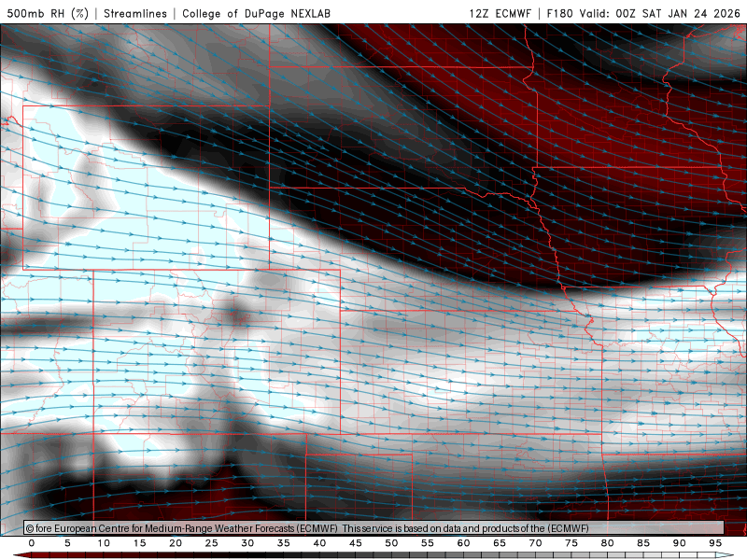This screenshot has height=560, width=747.
Task: Click the ECMWF copyright notice banner
Action: [373, 528]
